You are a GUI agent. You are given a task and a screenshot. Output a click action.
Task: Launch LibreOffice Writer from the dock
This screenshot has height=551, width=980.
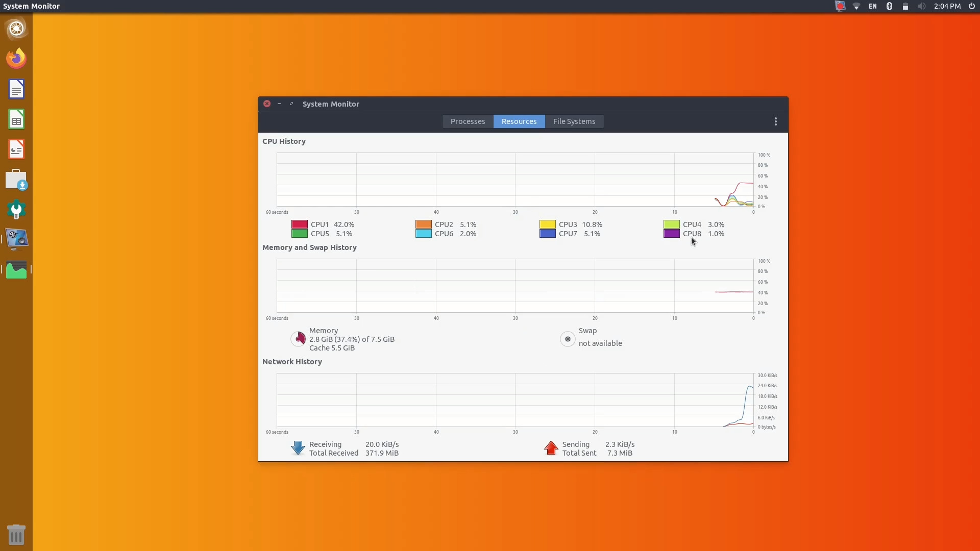16,89
